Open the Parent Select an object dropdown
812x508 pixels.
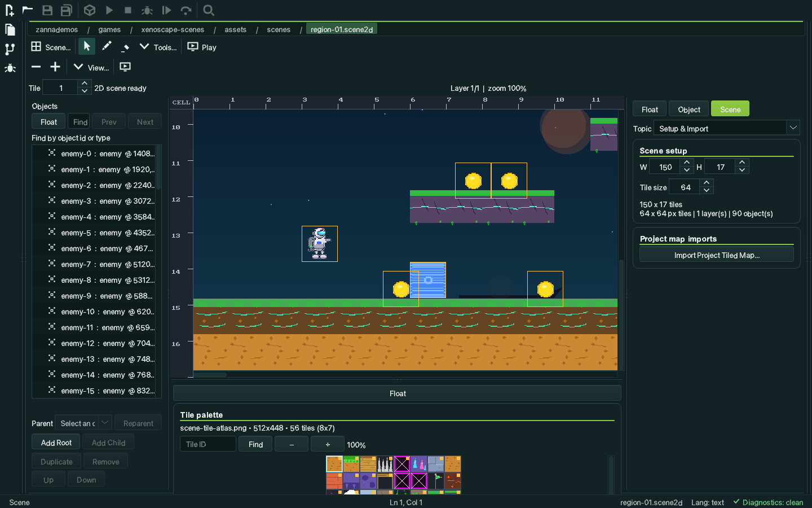pos(83,423)
